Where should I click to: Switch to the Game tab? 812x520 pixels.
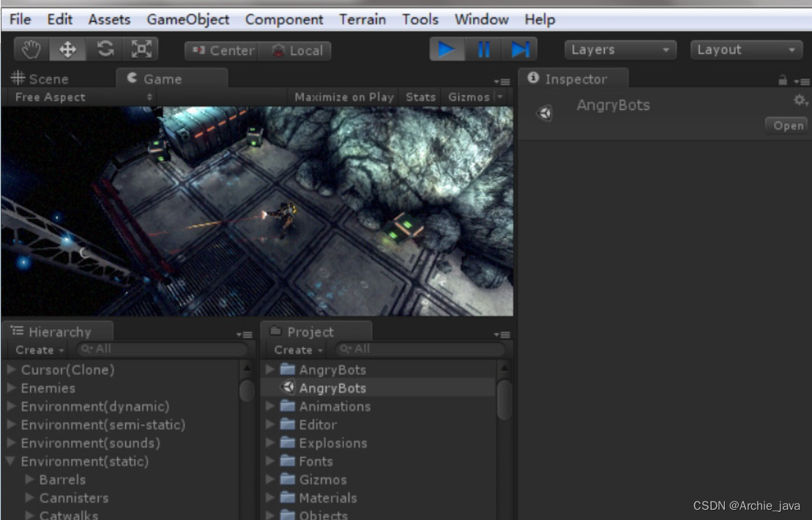tap(171, 78)
